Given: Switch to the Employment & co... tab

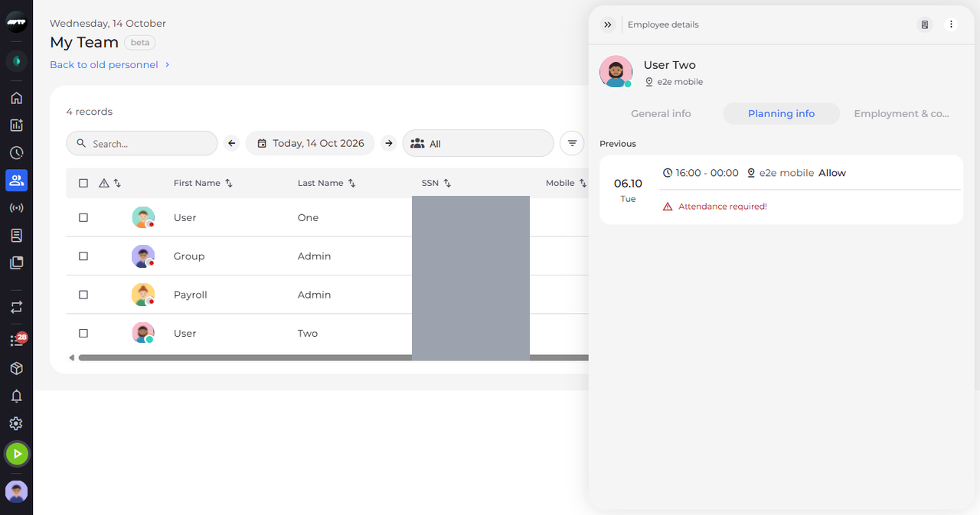Looking at the screenshot, I should tap(901, 113).
